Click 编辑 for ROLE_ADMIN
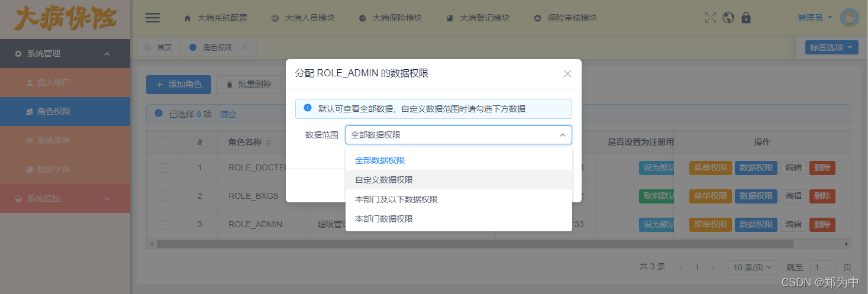This screenshot has height=294, width=868. (793, 225)
